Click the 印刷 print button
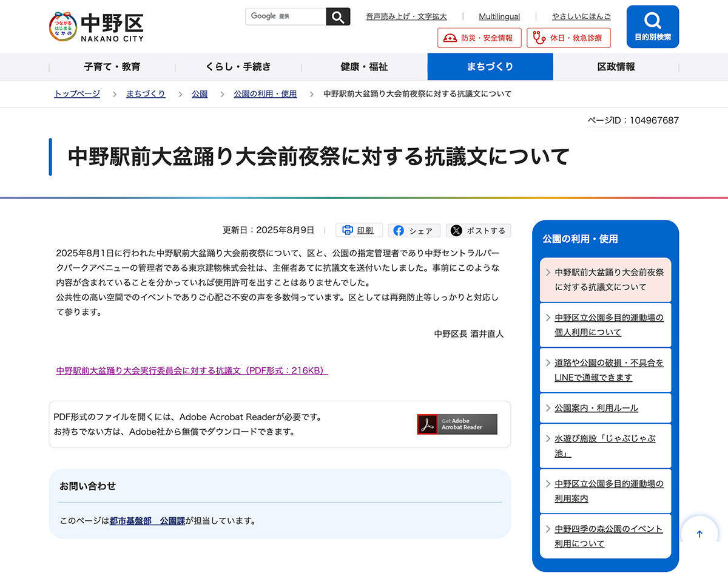Viewport: 728px width, 581px height. [x=359, y=230]
